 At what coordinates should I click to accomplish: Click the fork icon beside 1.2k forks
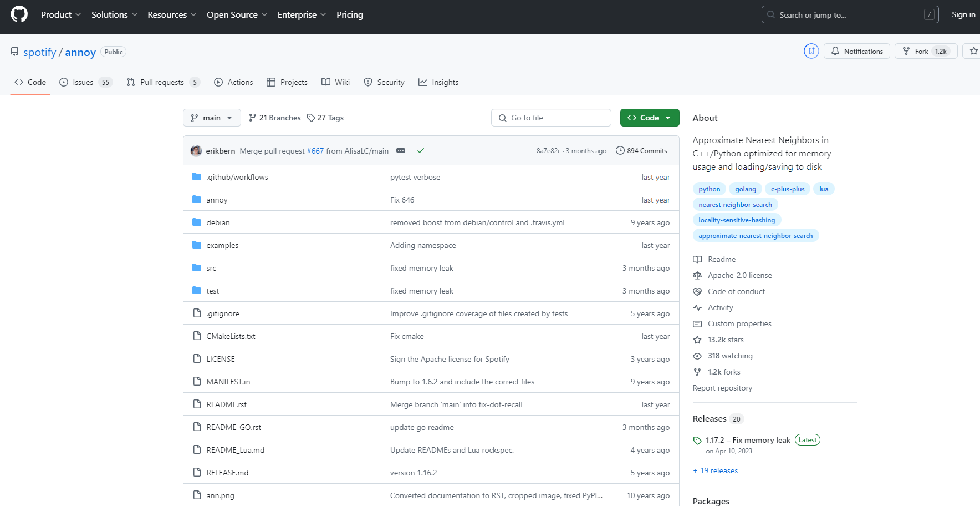(x=697, y=372)
